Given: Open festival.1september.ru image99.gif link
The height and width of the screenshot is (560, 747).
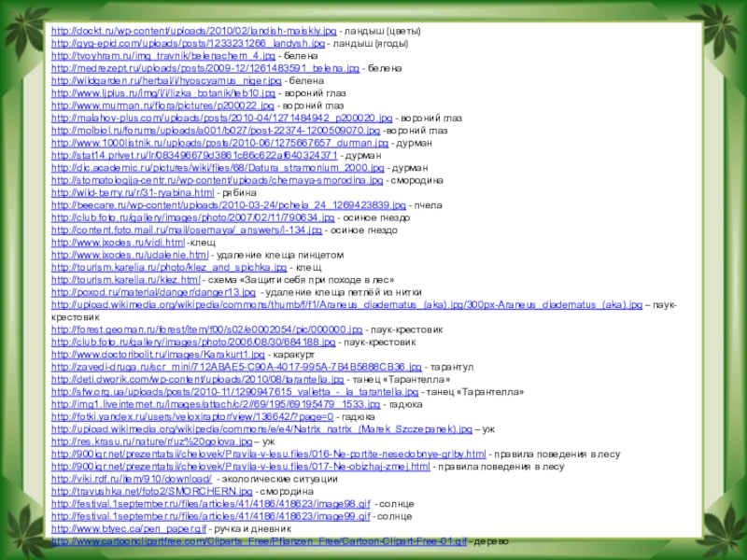Looking at the screenshot, I should [x=211, y=516].
